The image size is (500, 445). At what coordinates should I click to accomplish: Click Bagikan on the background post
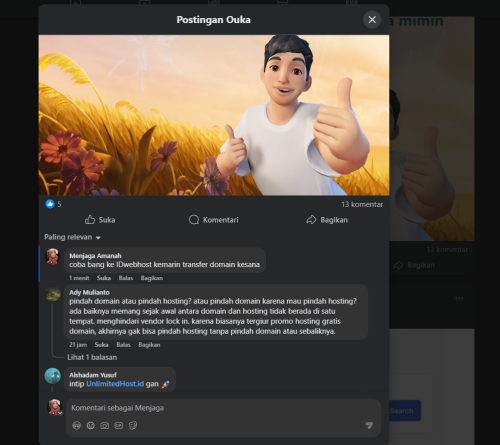coord(414,265)
